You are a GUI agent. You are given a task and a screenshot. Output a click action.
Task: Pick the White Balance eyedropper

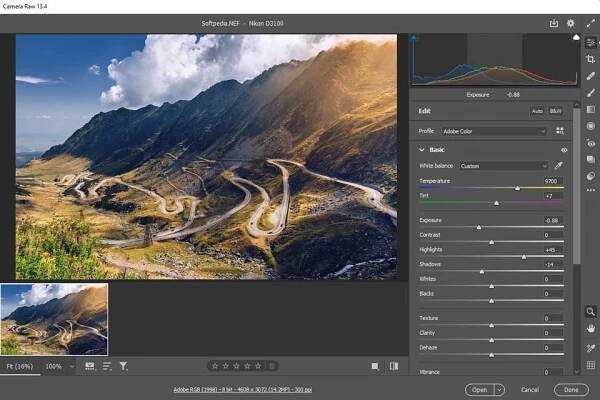point(559,165)
